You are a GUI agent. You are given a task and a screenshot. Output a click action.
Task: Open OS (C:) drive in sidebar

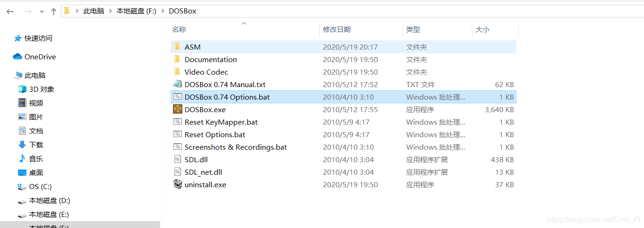click(40, 186)
